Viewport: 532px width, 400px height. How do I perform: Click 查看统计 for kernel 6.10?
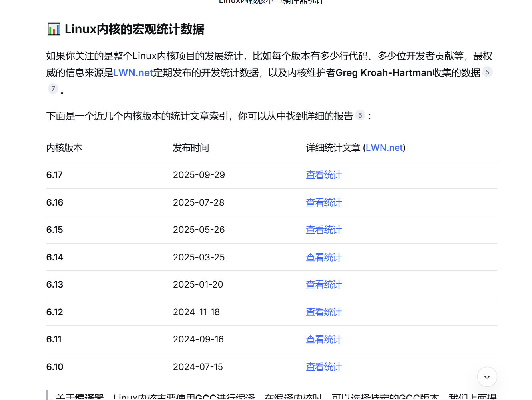pyautogui.click(x=324, y=367)
